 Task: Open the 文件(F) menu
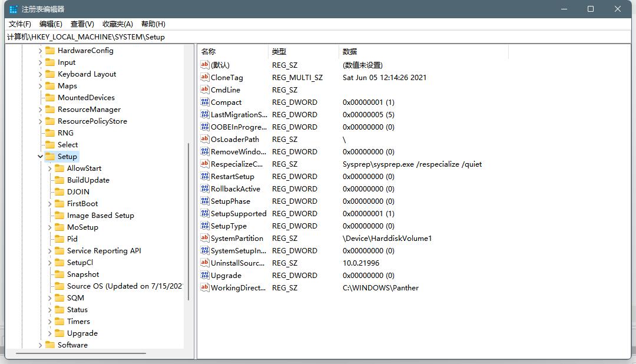click(20, 24)
